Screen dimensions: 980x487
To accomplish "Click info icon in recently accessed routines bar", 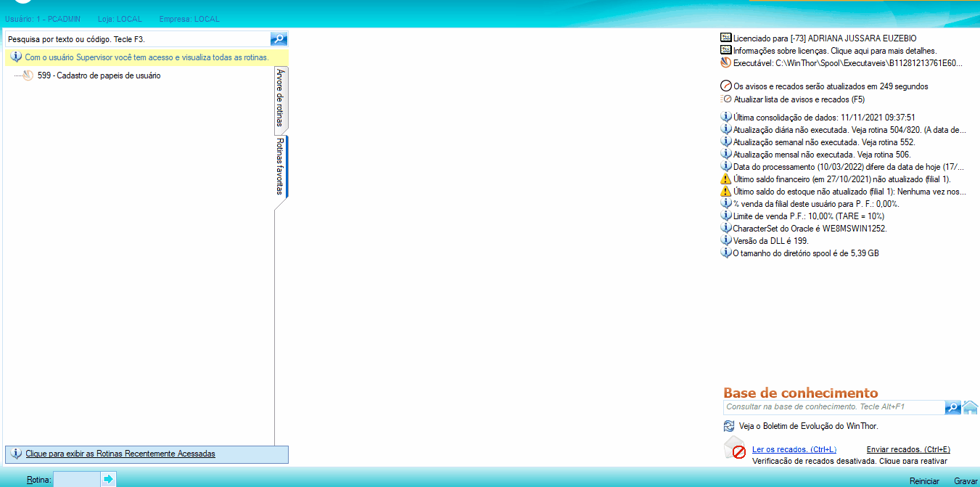I will tap(16, 454).
